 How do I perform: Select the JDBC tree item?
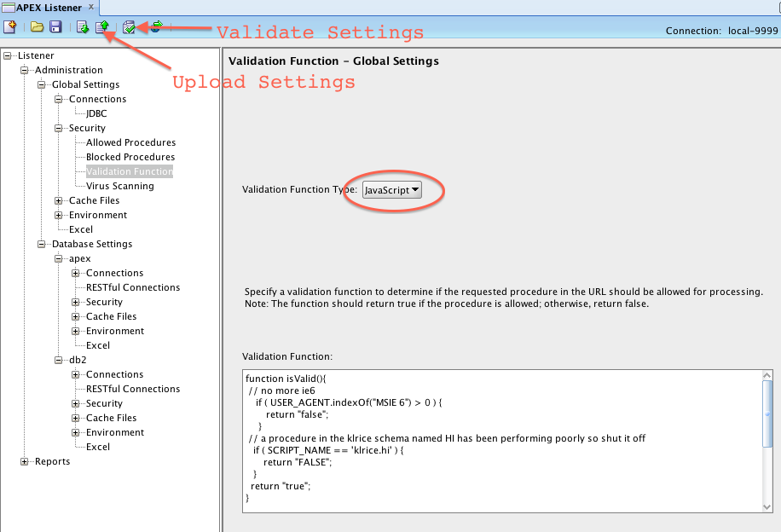pyautogui.click(x=96, y=113)
